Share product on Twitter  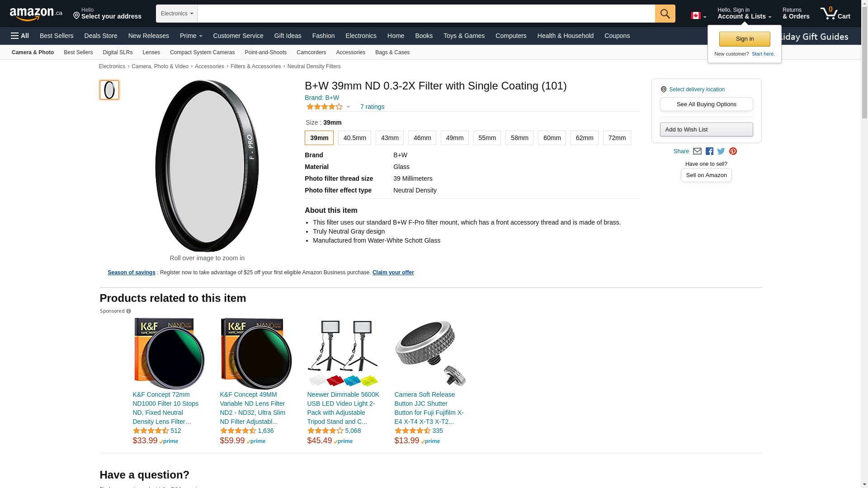point(721,151)
